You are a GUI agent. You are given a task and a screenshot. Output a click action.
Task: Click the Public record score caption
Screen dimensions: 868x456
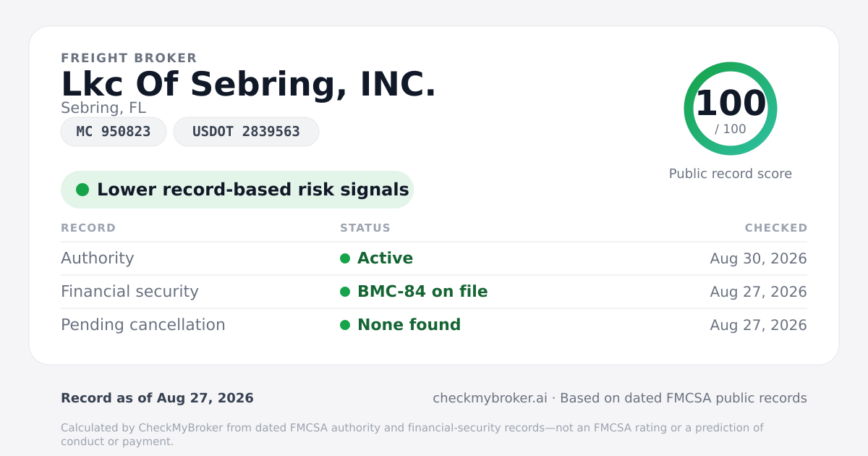pos(731,174)
